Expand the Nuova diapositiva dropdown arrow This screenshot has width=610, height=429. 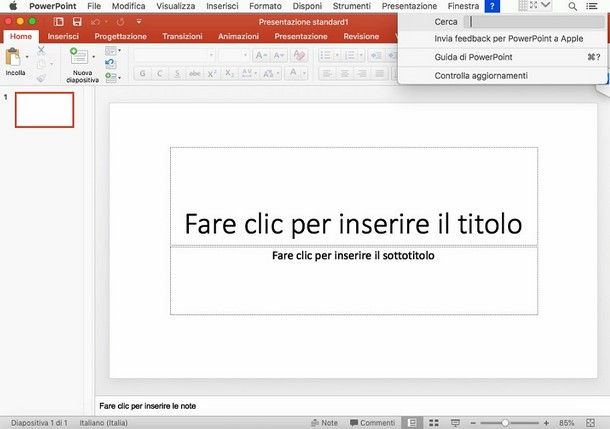coord(94,57)
